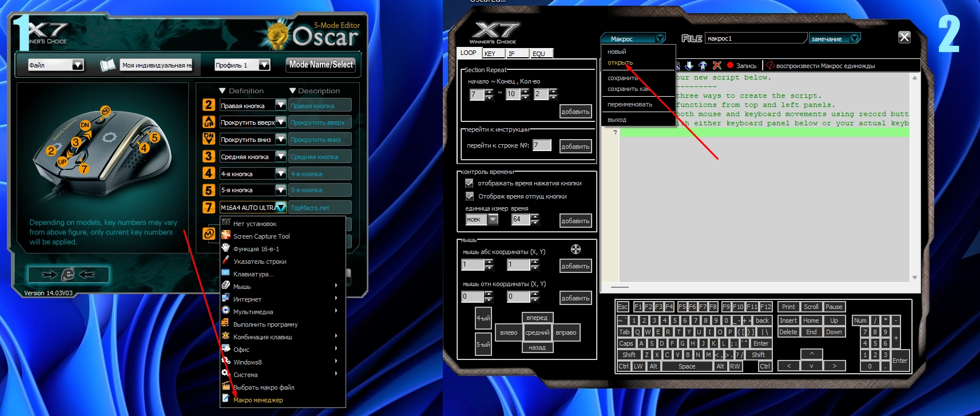The width and height of the screenshot is (980, 416).
Task: Select Макро менеджер from the context menu
Action: pyautogui.click(x=258, y=400)
